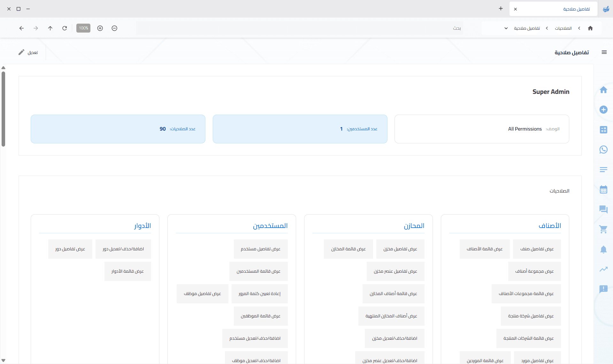Viewport: 613px width, 364px height.
Task: Open the chat messages icon in sidebar
Action: click(604, 209)
